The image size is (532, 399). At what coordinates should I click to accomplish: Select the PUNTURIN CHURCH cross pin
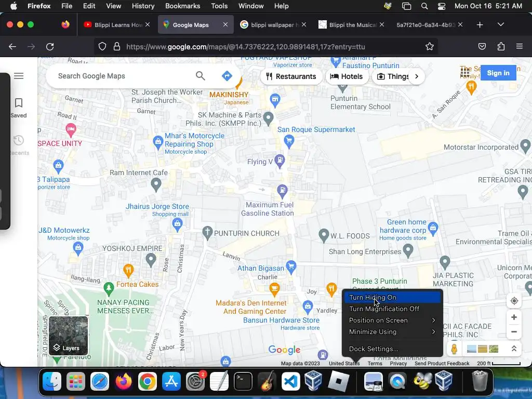[207, 233]
